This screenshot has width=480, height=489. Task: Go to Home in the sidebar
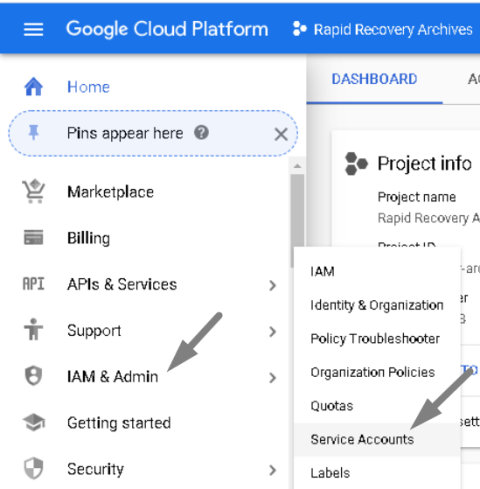88,87
